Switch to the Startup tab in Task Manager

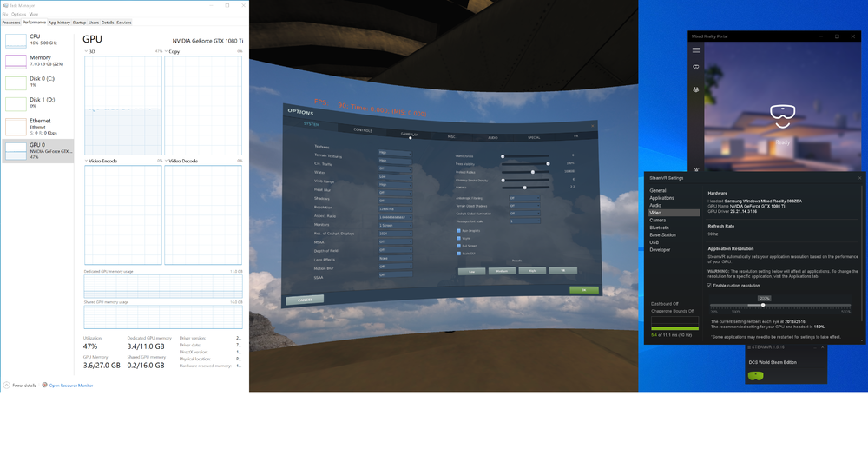(79, 23)
